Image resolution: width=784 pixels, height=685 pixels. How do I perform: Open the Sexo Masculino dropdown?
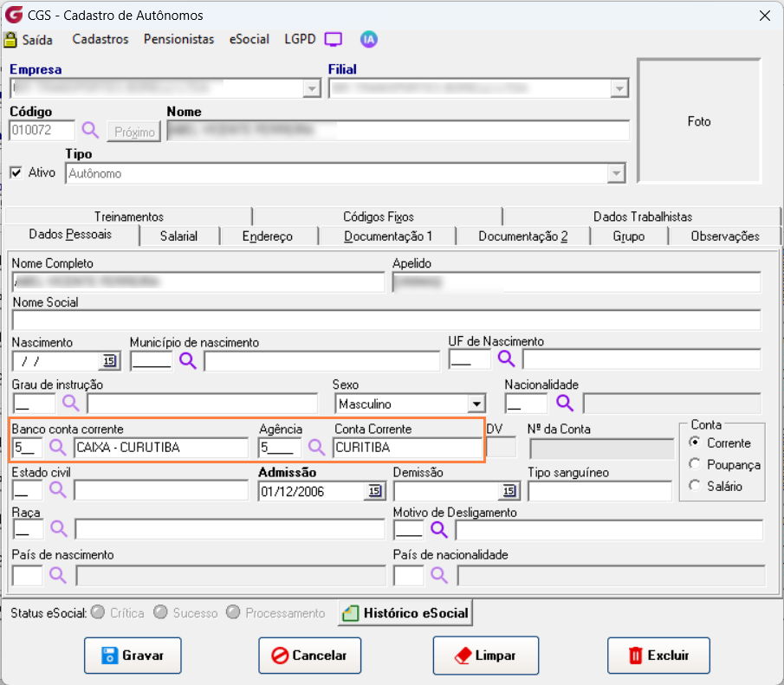point(476,404)
